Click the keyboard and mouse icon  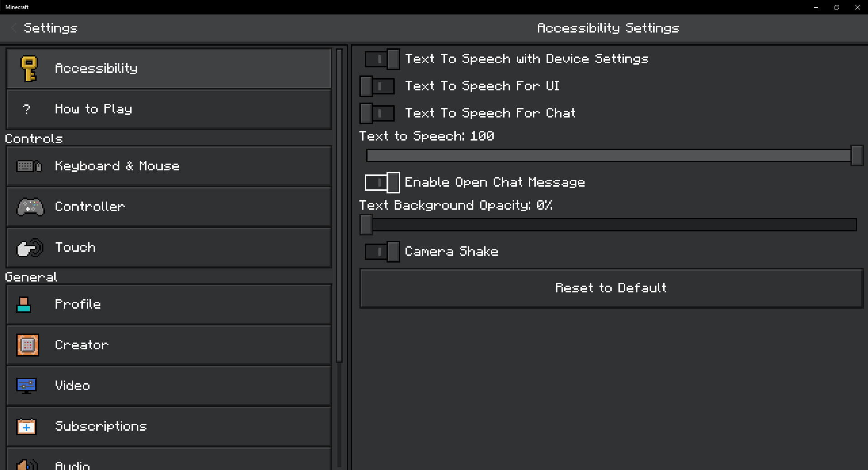[x=29, y=166]
